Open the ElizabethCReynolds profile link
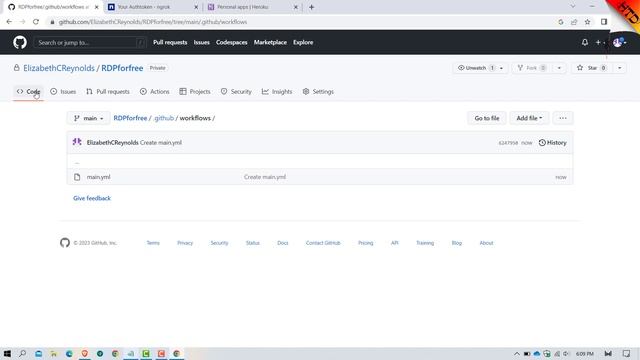 pyautogui.click(x=59, y=68)
